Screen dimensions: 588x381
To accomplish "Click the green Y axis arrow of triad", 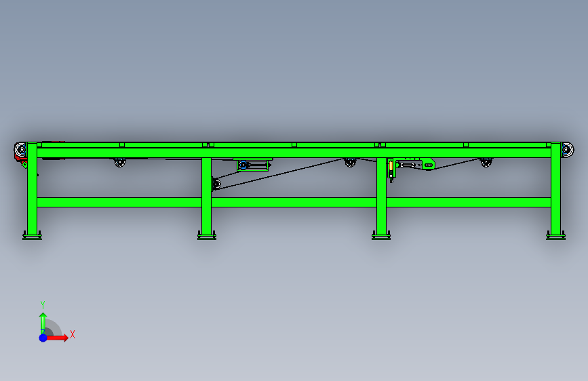I will pyautogui.click(x=43, y=323).
